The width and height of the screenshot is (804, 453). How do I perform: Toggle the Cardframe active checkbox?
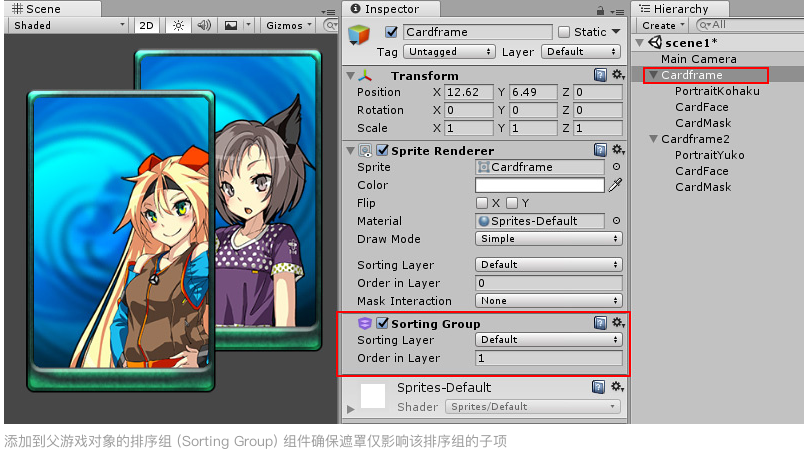(x=391, y=32)
